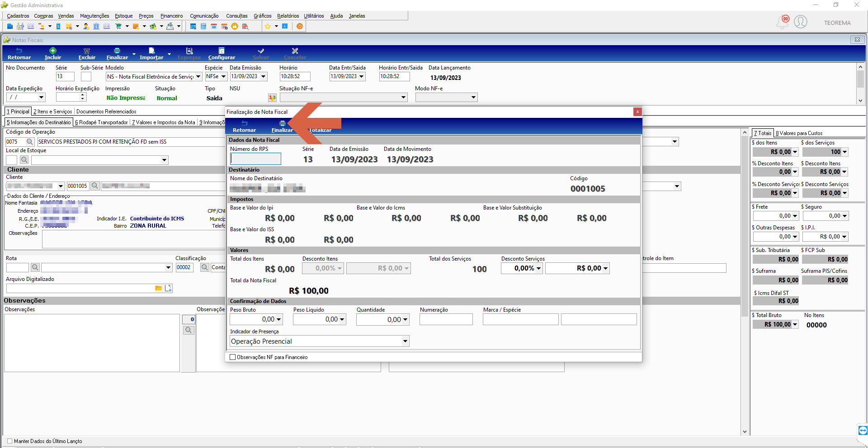Open the Modelo dropdown
868x448 pixels.
198,77
